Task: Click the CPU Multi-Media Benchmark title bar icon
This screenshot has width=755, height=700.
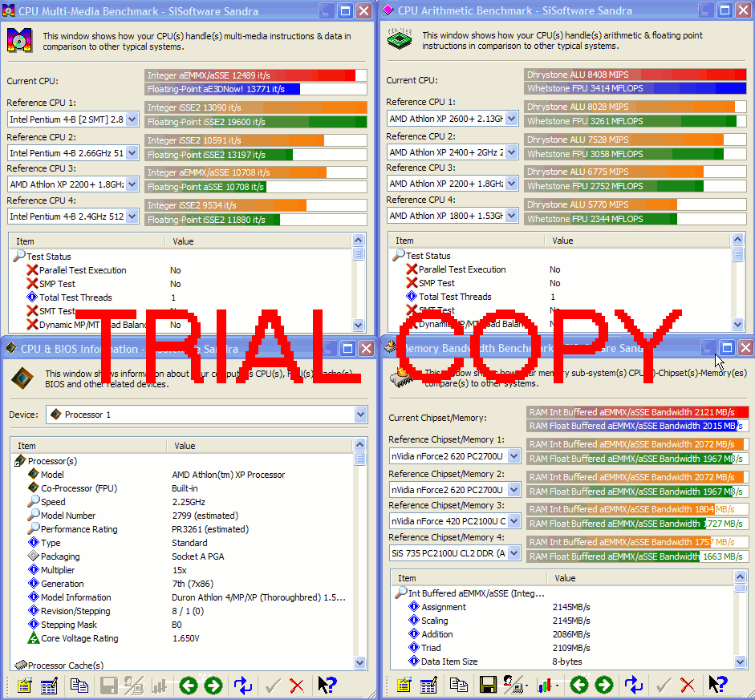Action: click(9, 10)
